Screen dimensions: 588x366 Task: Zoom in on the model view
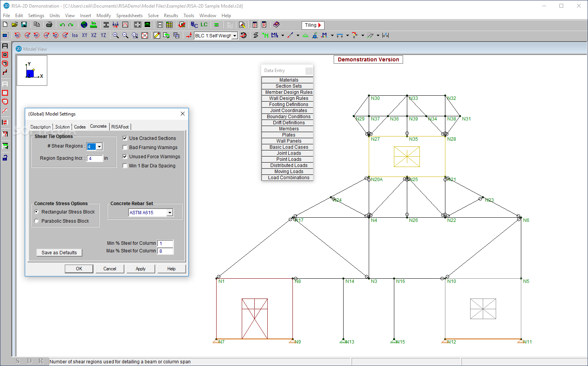[116, 35]
